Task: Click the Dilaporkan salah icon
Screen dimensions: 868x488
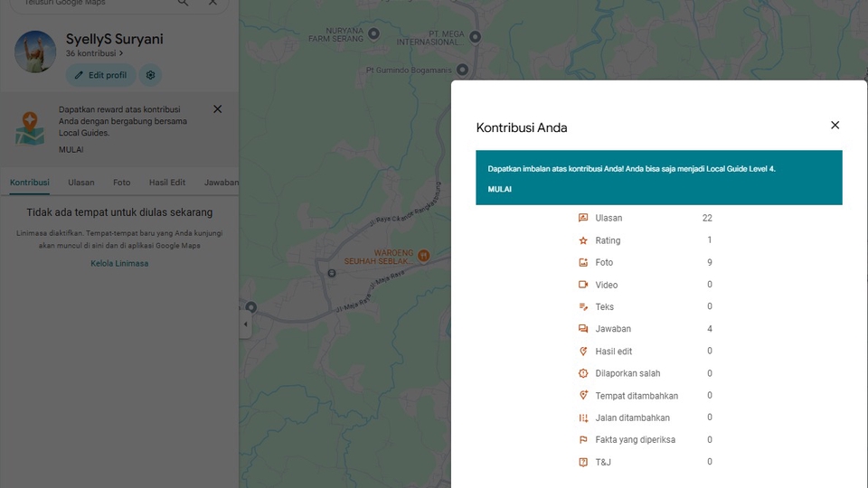Action: [583, 373]
